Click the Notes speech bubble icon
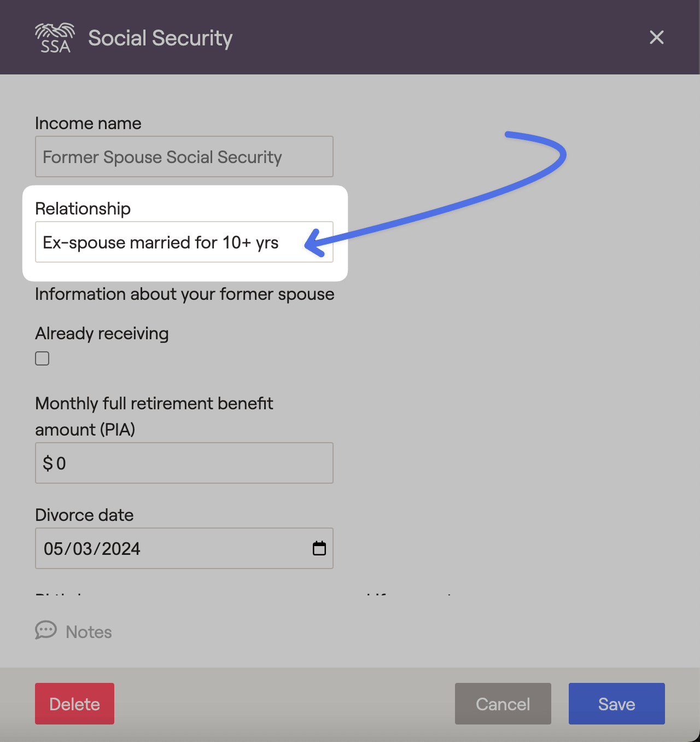This screenshot has height=742, width=700. [x=46, y=630]
